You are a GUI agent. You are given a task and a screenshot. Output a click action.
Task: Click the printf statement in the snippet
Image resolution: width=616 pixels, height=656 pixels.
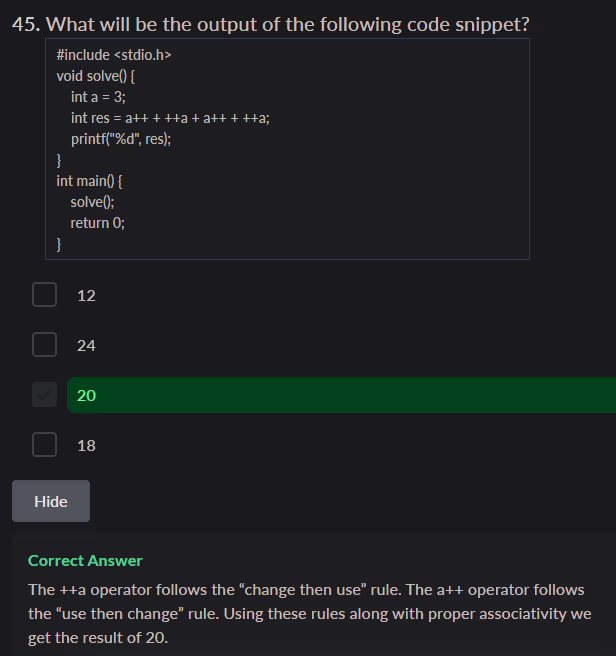pos(121,139)
